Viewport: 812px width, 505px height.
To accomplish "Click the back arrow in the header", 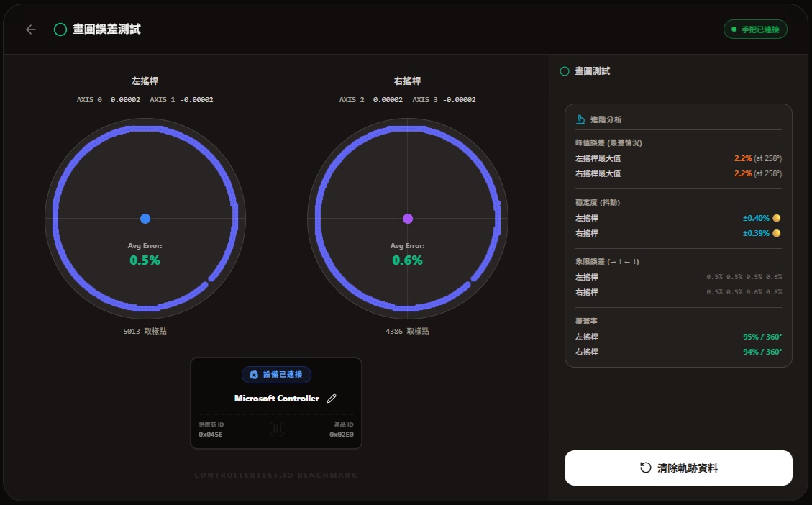I will tap(30, 29).
